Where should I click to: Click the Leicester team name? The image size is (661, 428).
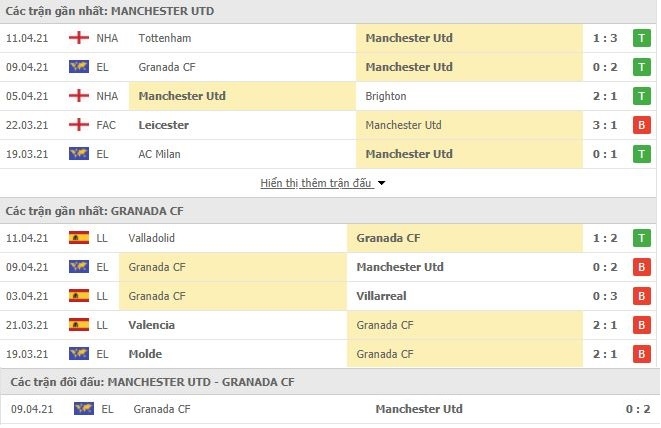pos(164,125)
